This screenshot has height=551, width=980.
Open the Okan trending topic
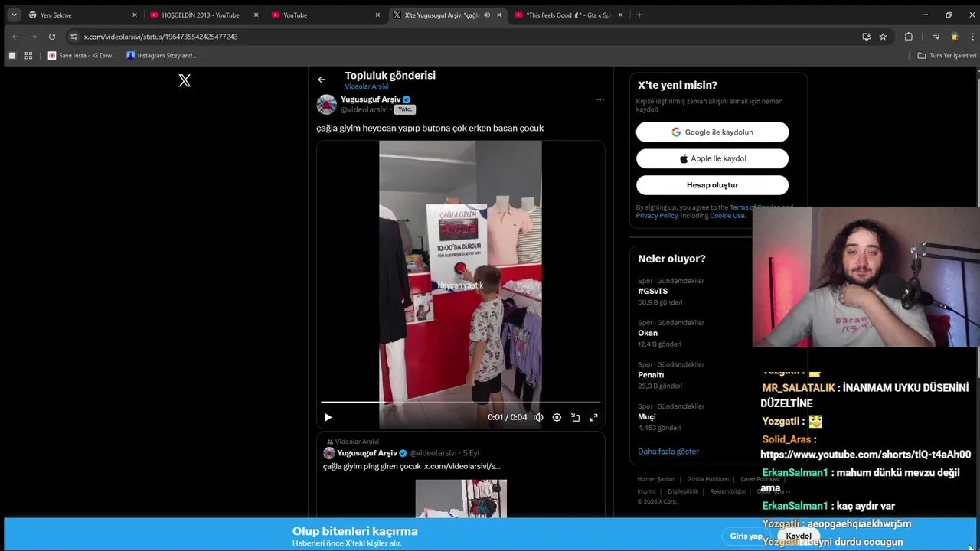tap(648, 333)
